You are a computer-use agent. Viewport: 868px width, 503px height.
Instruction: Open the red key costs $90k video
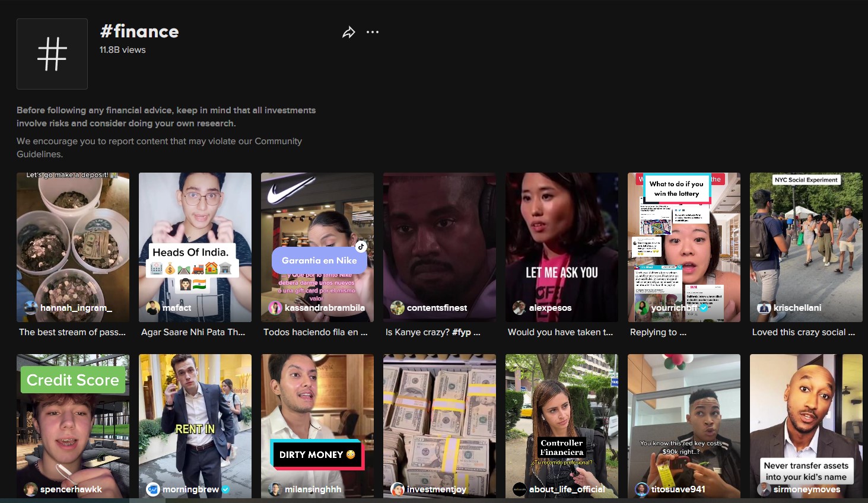(684, 426)
